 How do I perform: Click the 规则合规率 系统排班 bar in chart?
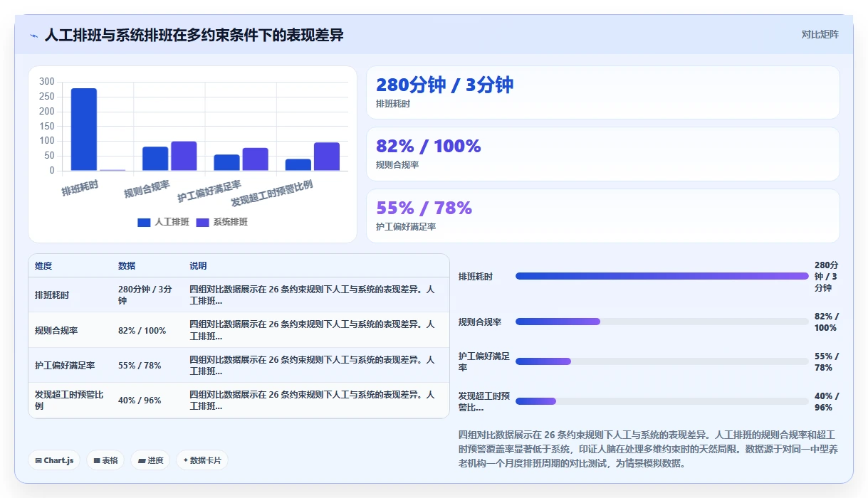(184, 156)
